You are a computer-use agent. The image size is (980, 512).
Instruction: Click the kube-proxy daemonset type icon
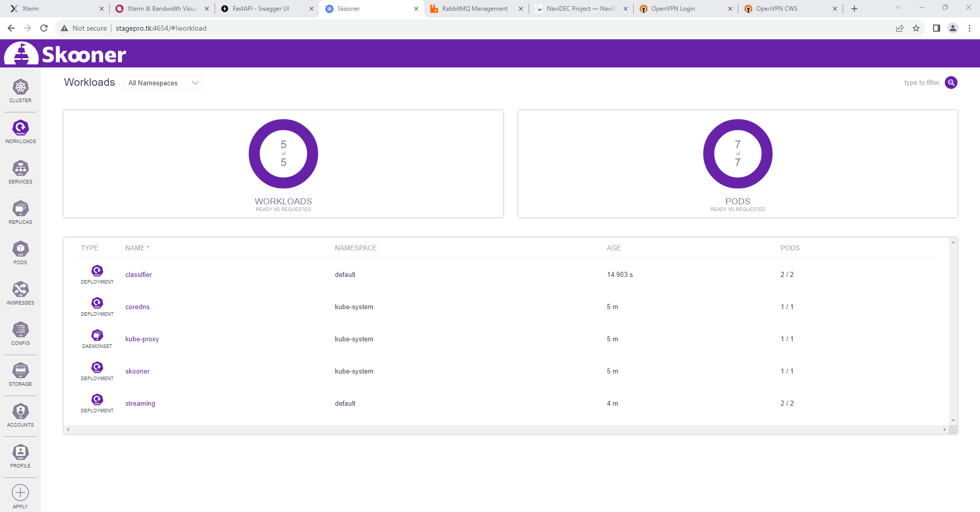(x=97, y=335)
